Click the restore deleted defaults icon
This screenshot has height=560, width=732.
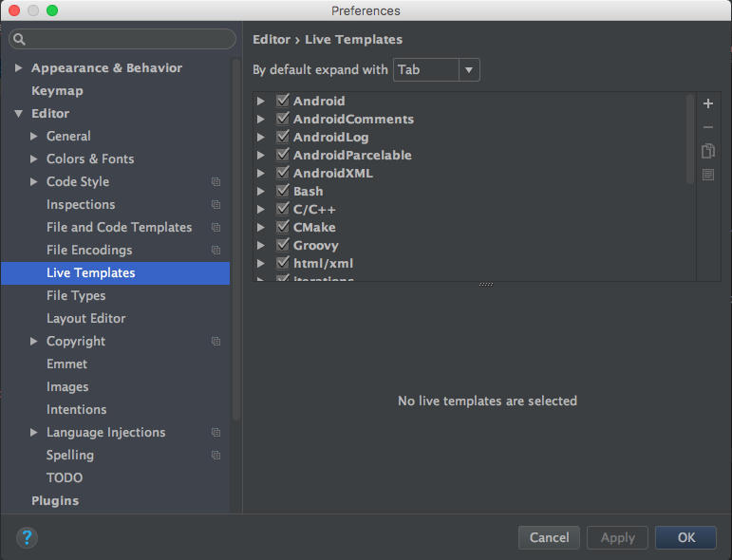(x=708, y=175)
